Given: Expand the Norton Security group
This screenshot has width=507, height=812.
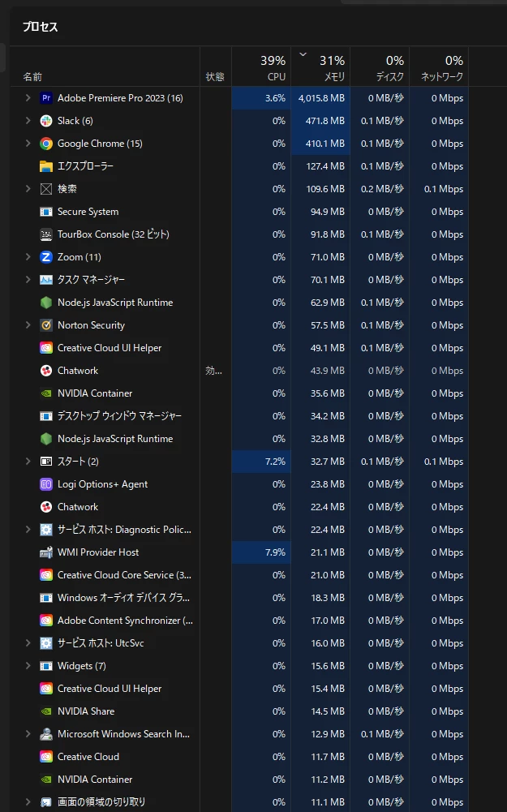Looking at the screenshot, I should tap(28, 325).
